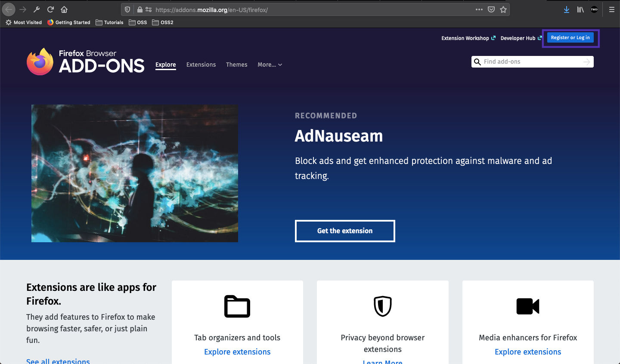Open the OSS bookmarks folder
This screenshot has height=364, width=620.
click(138, 22)
